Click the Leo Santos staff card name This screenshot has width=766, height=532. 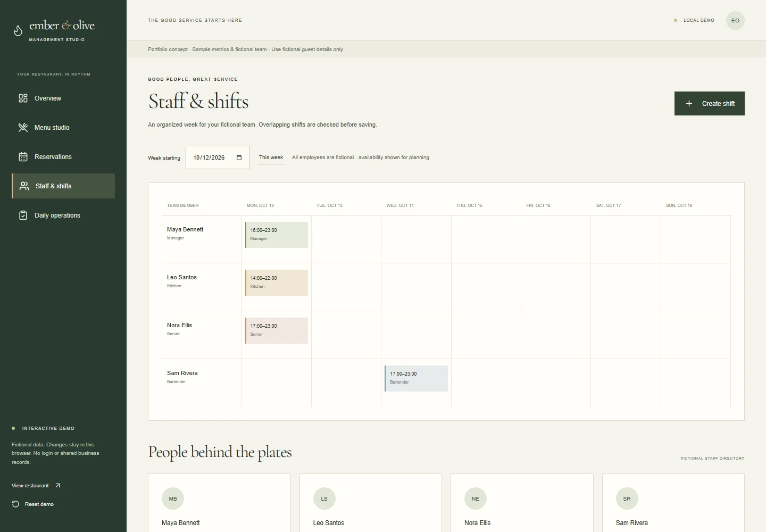[x=329, y=523]
